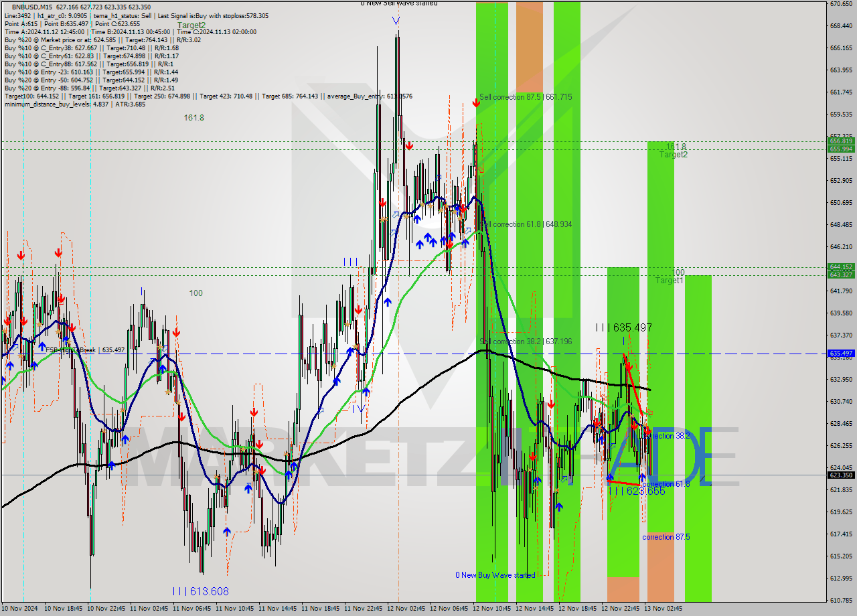Screen dimensions: 857x616
Task: Click the 'Sell correction 61.8 | 648.934' label
Action: tap(526, 224)
